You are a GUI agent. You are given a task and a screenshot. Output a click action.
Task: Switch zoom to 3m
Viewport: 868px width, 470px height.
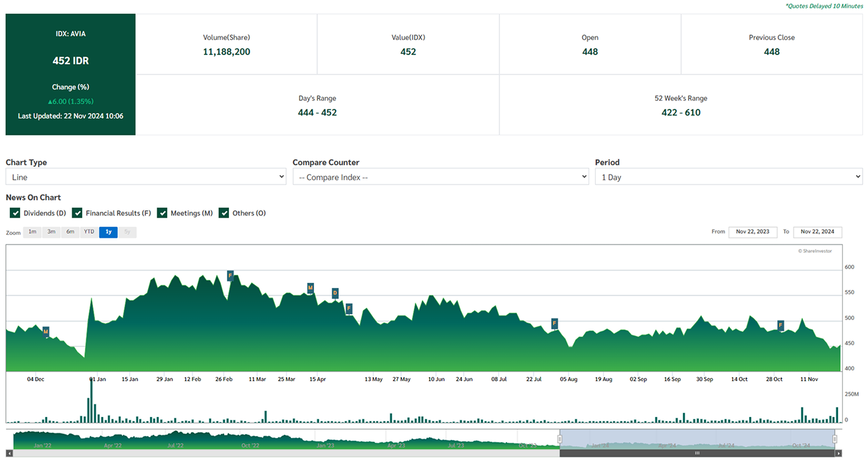tap(51, 232)
